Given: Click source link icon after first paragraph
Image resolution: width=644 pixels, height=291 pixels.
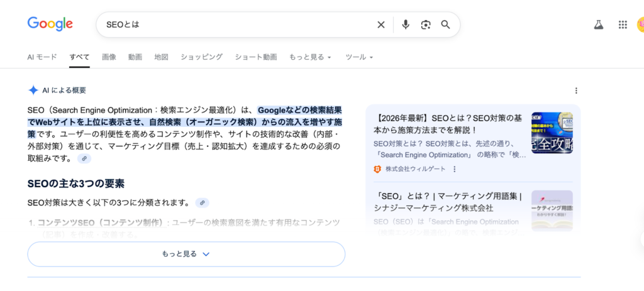Looking at the screenshot, I should click(84, 159).
